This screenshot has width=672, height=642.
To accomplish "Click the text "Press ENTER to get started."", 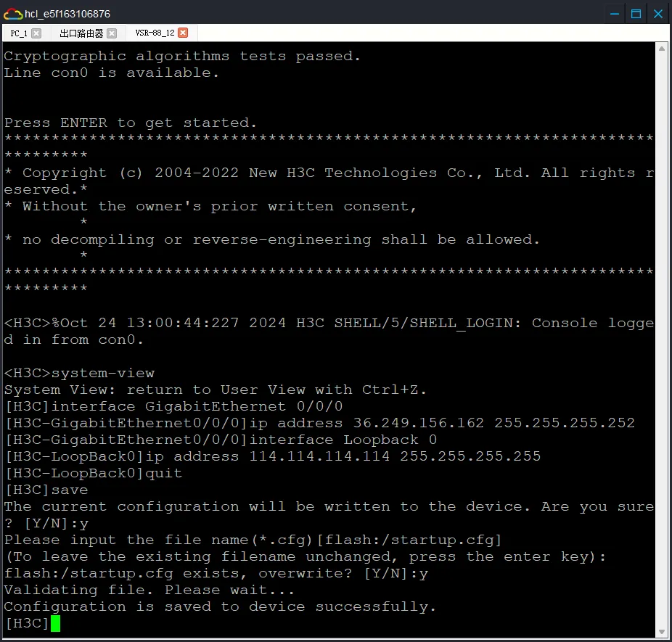I will [x=131, y=123].
